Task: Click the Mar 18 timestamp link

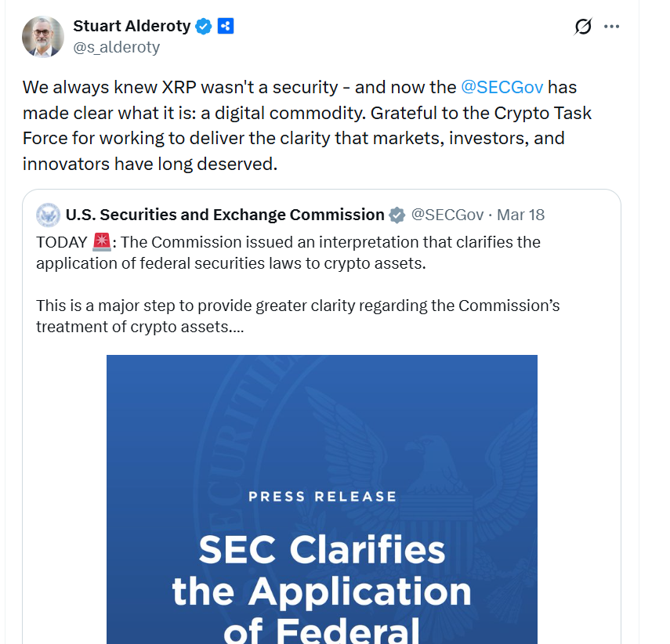Action: coord(520,214)
